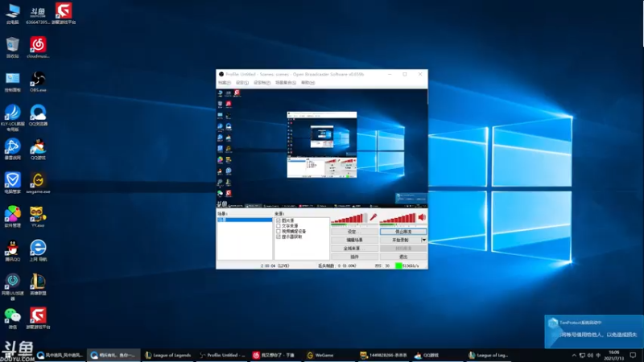Viewport: 644px width, 362px height.
Task: Adjust the microphone volume slider in OBS
Action: coord(349,218)
